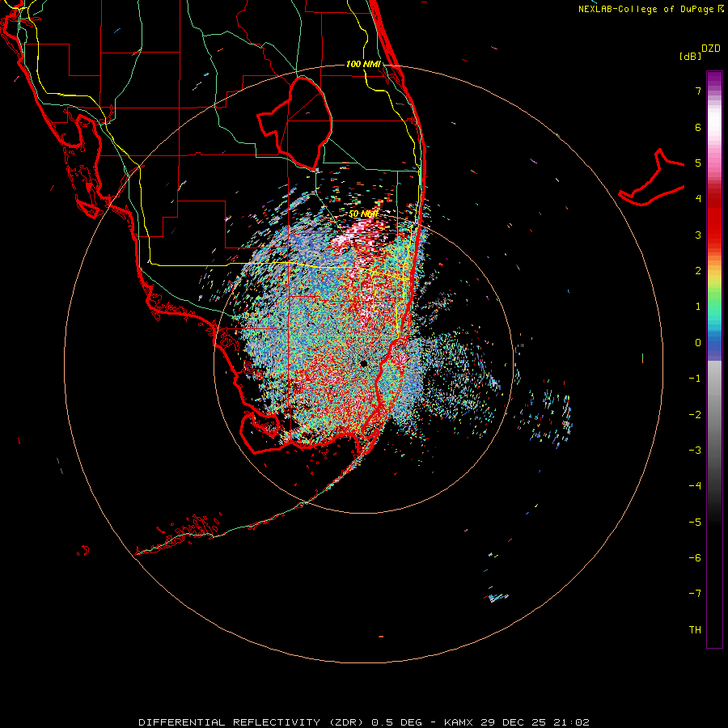Viewport: 728px width, 728px height.
Task: Click the KAMX radar site black dot
Action: click(x=363, y=363)
